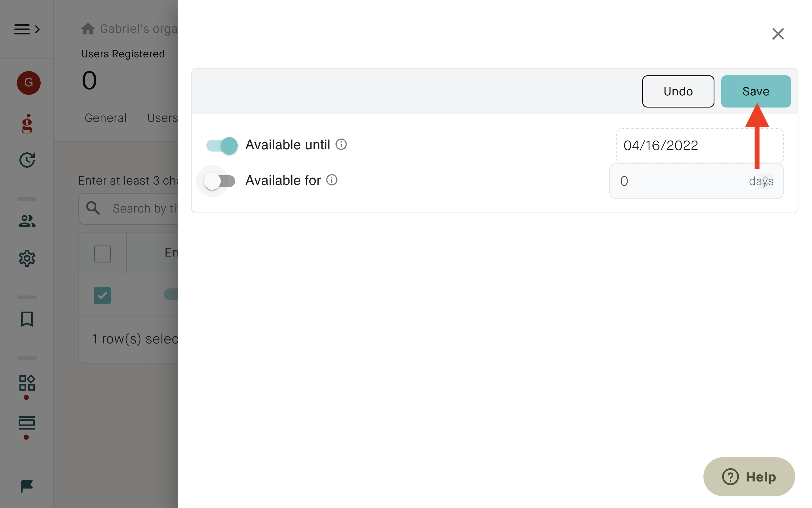Close the side panel with X
Viewport: 812px width, 508px height.
tap(778, 34)
